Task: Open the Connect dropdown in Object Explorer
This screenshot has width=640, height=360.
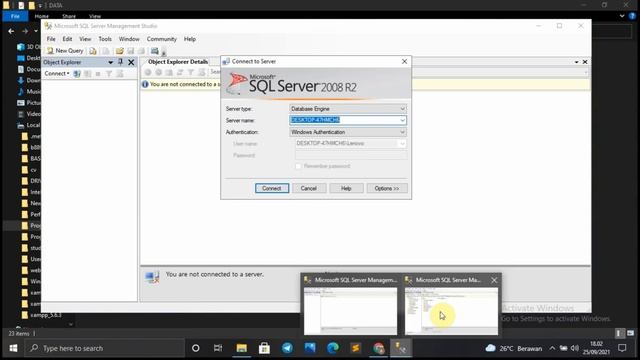Action: [x=57, y=73]
